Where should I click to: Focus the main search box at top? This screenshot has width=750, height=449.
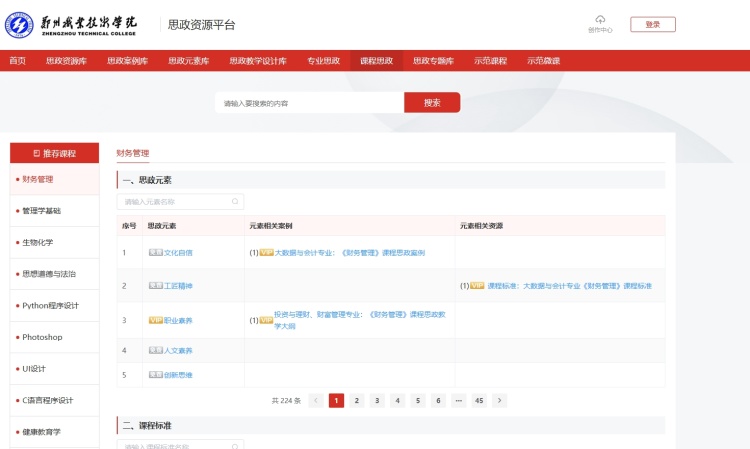pyautogui.click(x=310, y=103)
